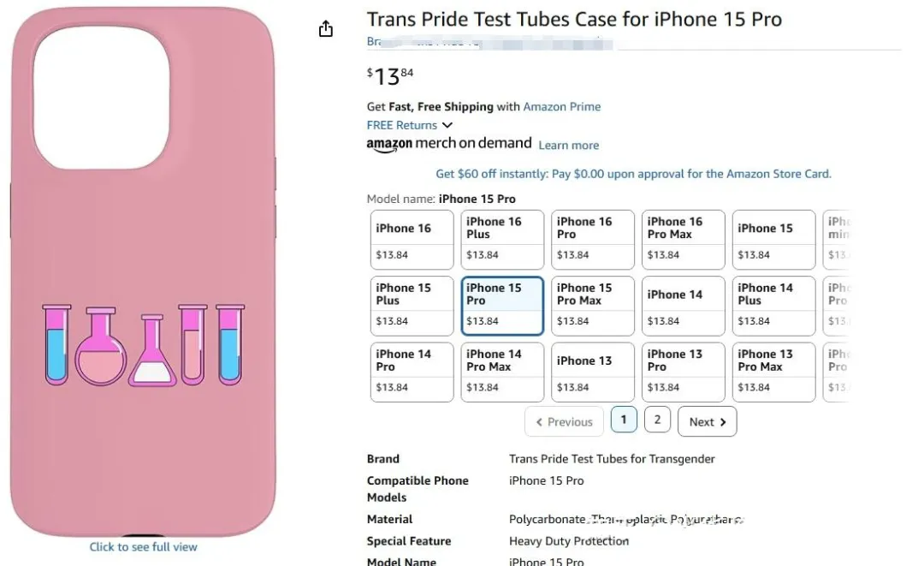The height and width of the screenshot is (566, 924).
Task: Click the pink phone case product image
Action: (143, 274)
